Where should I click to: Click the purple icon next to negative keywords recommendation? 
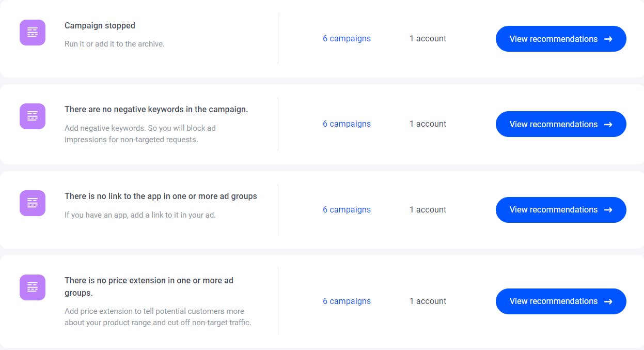pyautogui.click(x=33, y=116)
